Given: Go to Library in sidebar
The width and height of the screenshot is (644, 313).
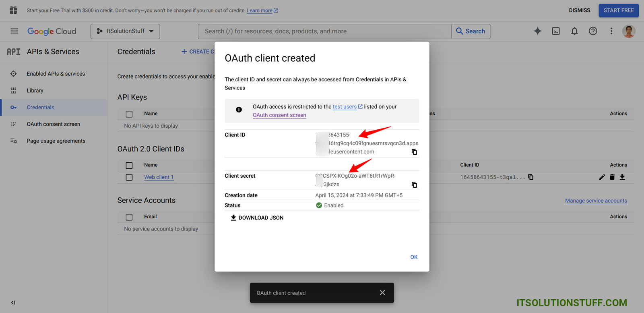Looking at the screenshot, I should 35,91.
